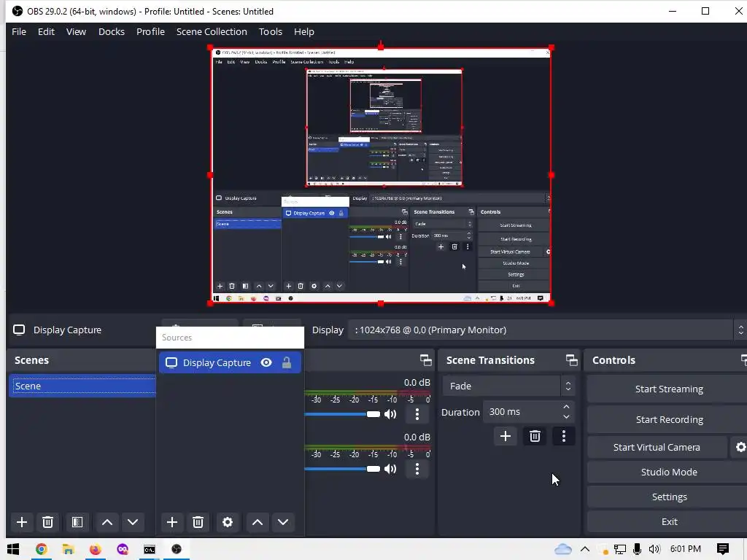Select the Display Capture source row
Viewport: 747px width, 560px height.
click(x=230, y=363)
